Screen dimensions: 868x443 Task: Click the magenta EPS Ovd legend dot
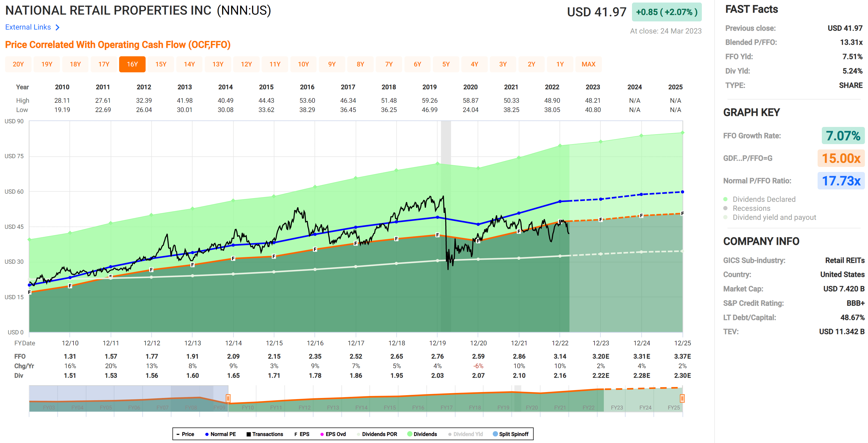[322, 434]
